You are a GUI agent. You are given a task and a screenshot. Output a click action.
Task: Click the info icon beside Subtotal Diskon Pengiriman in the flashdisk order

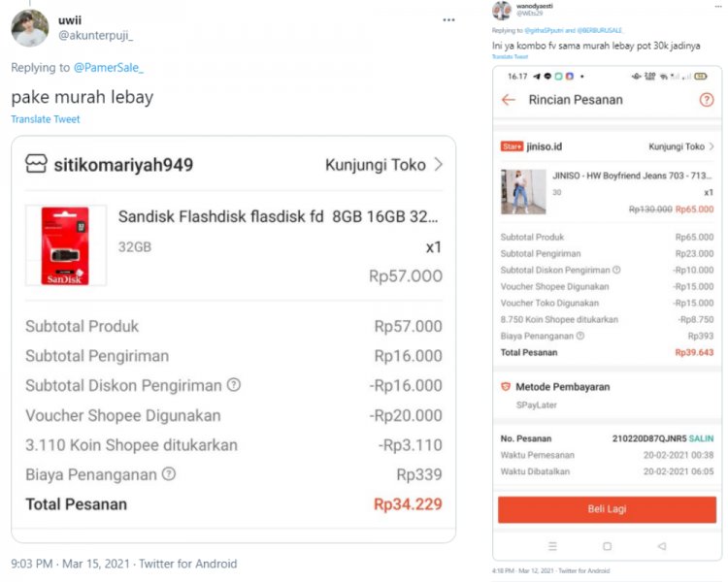pyautogui.click(x=234, y=385)
